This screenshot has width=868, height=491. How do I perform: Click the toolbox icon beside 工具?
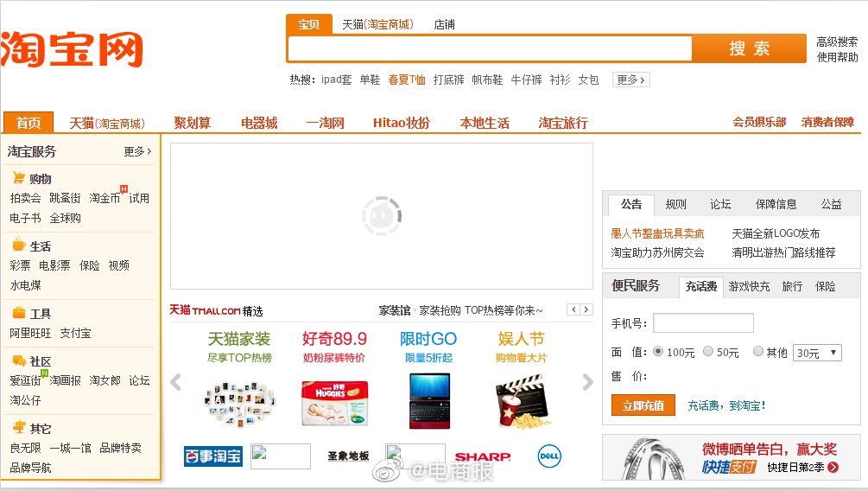coord(19,313)
